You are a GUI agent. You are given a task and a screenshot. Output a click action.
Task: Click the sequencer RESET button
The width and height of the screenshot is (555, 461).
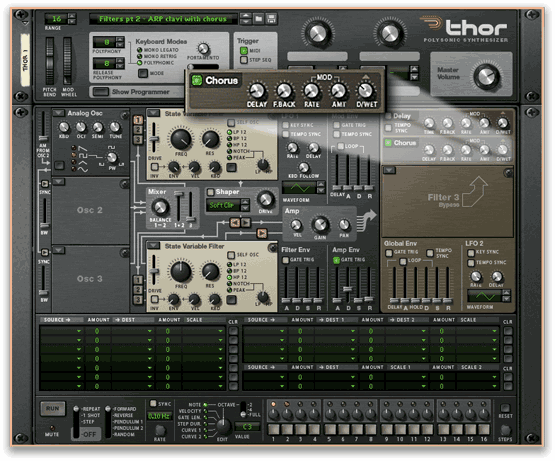point(505,408)
